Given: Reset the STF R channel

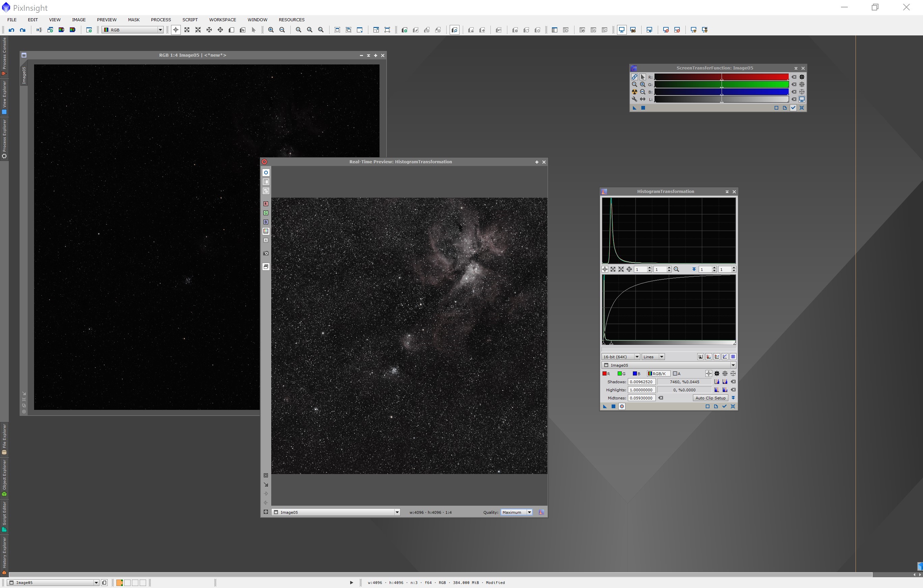Looking at the screenshot, I should click(794, 77).
